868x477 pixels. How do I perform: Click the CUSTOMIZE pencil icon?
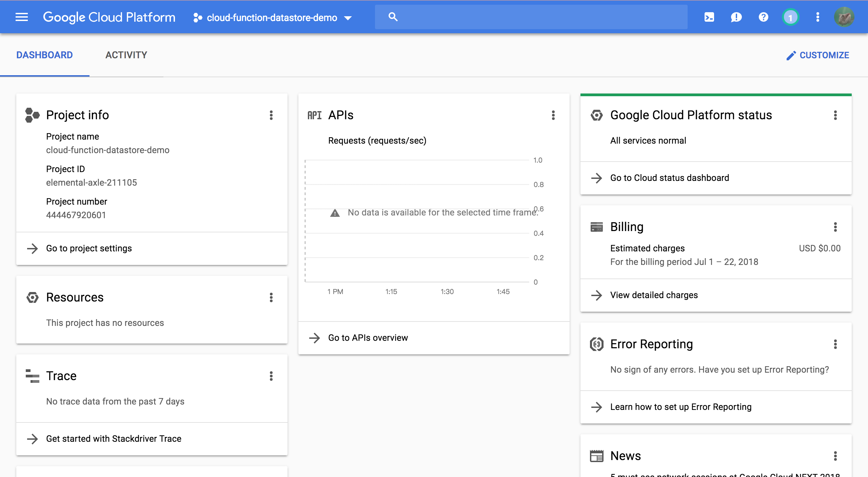coord(791,55)
